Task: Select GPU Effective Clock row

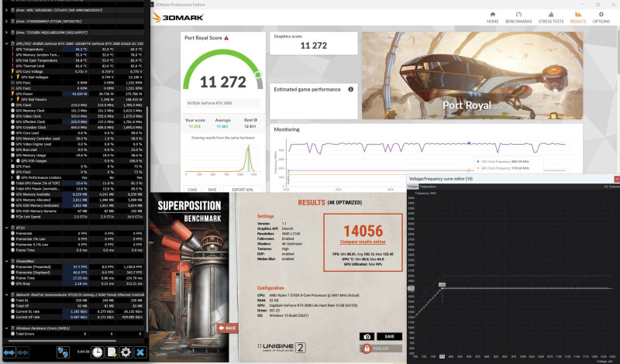Action: click(77, 122)
